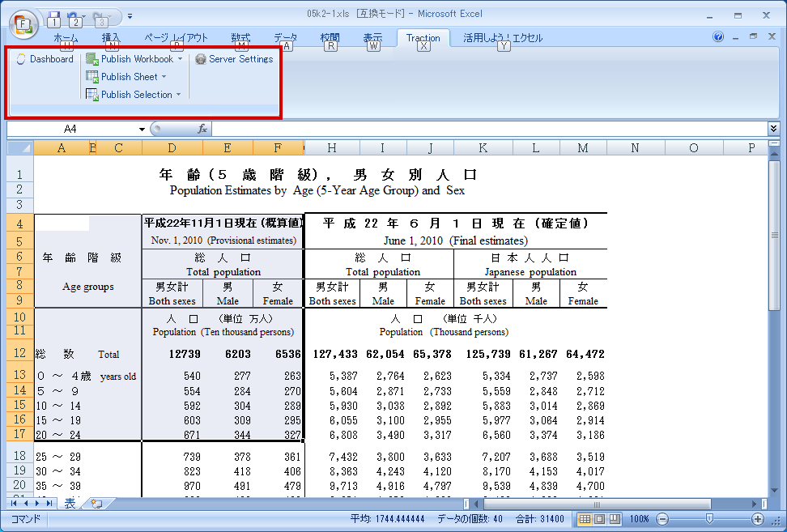The width and height of the screenshot is (787, 532).
Task: Open the 挿入 ribbon tab
Action: point(111,37)
